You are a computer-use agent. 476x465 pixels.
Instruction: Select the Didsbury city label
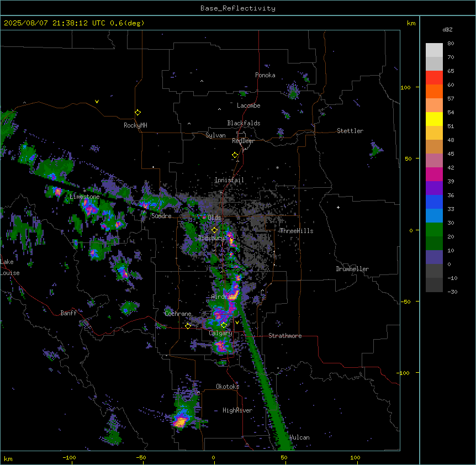click(x=211, y=238)
